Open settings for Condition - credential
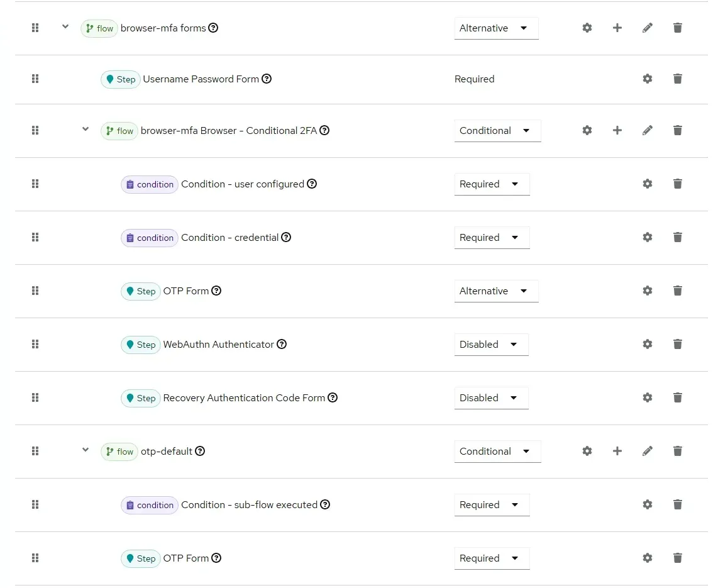This screenshot has width=723, height=588. click(648, 237)
